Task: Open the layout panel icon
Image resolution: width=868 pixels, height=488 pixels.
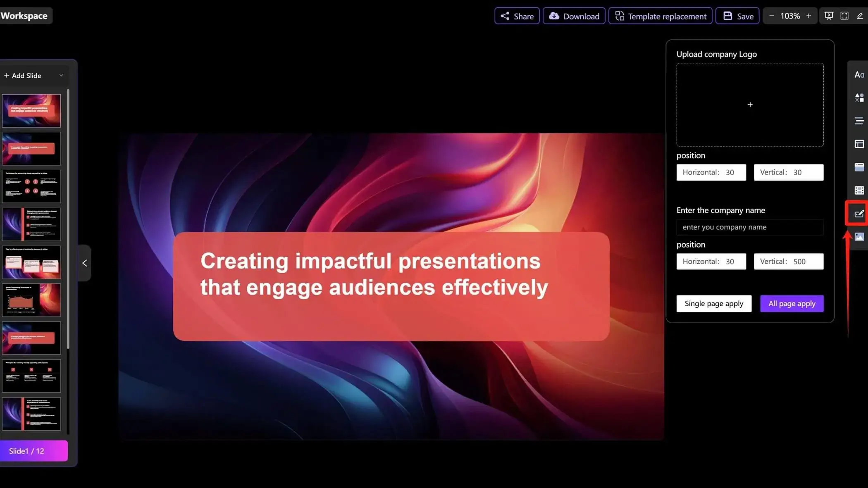Action: click(860, 144)
